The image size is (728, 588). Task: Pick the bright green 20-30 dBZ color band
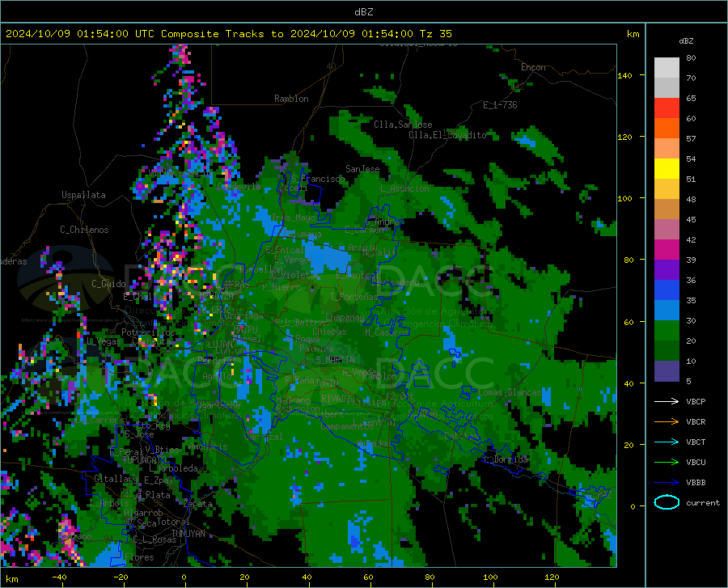[x=667, y=331]
